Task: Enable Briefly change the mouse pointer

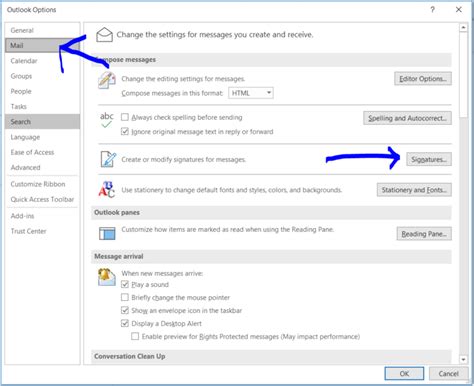Action: pos(125,297)
